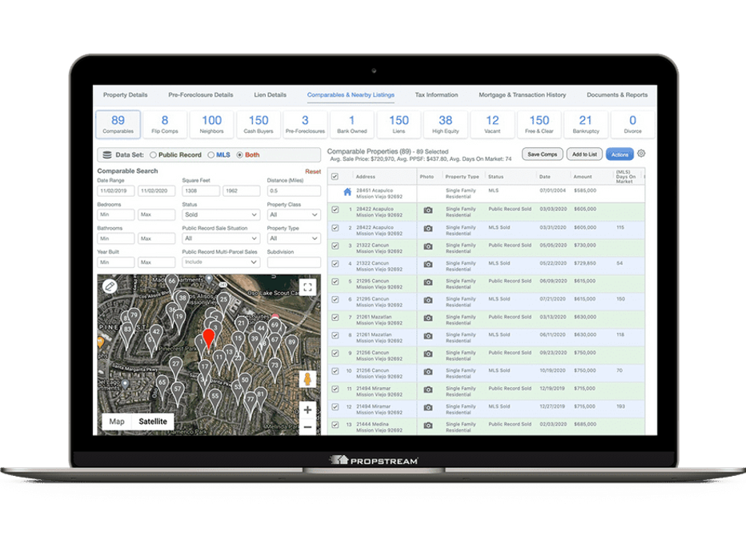Open Public Record Sale Situation dropdown
The image size is (746, 560).
(220, 238)
